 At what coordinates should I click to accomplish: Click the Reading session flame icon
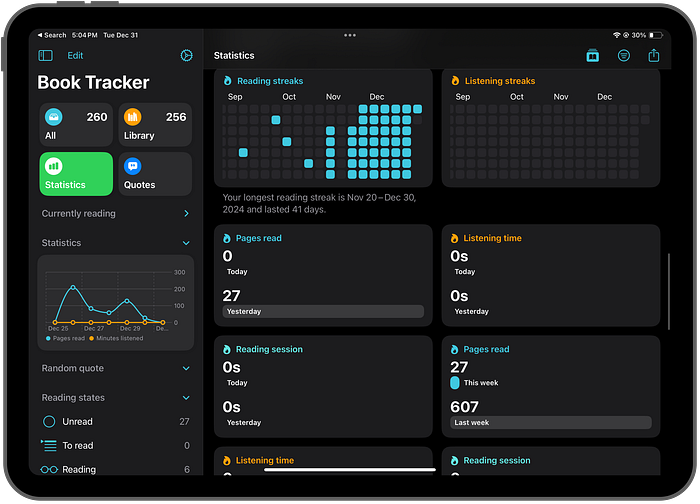click(227, 349)
